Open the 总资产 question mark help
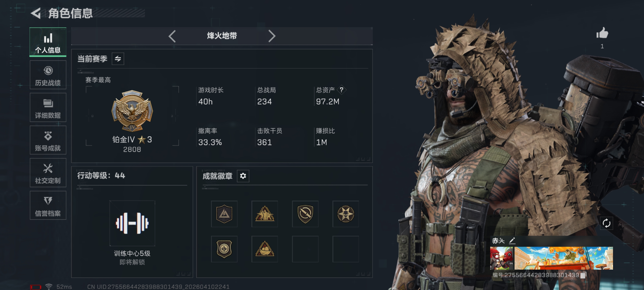This screenshot has width=644, height=290. (341, 90)
